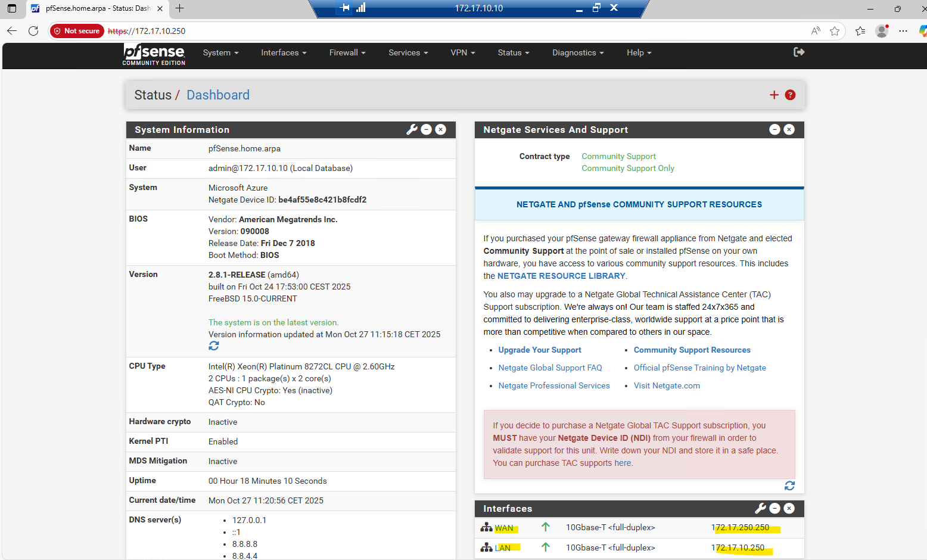The image size is (927, 560).
Task: Click the WAN address 172.17.250.250
Action: click(740, 527)
